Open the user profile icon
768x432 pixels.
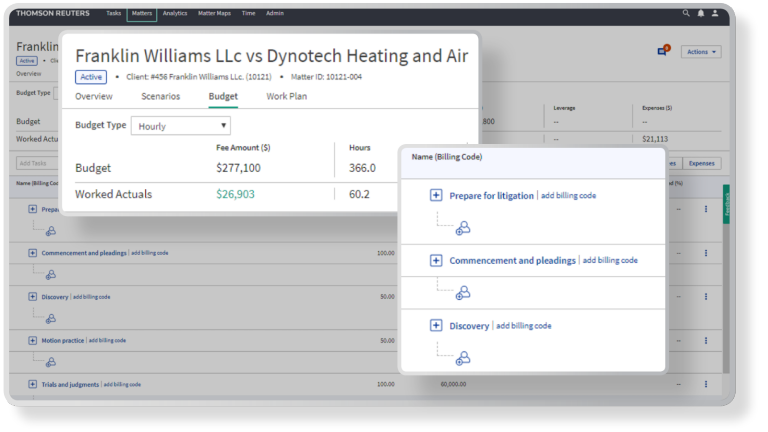pos(714,13)
